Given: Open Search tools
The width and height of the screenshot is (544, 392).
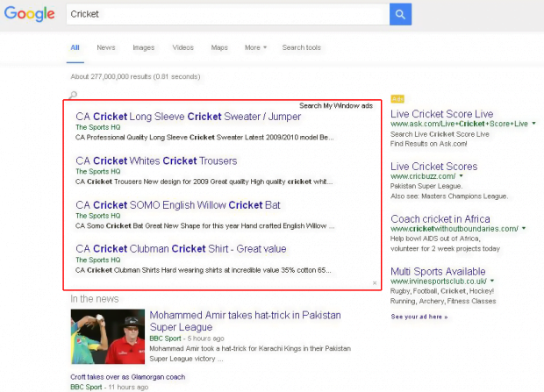Looking at the screenshot, I should (302, 47).
